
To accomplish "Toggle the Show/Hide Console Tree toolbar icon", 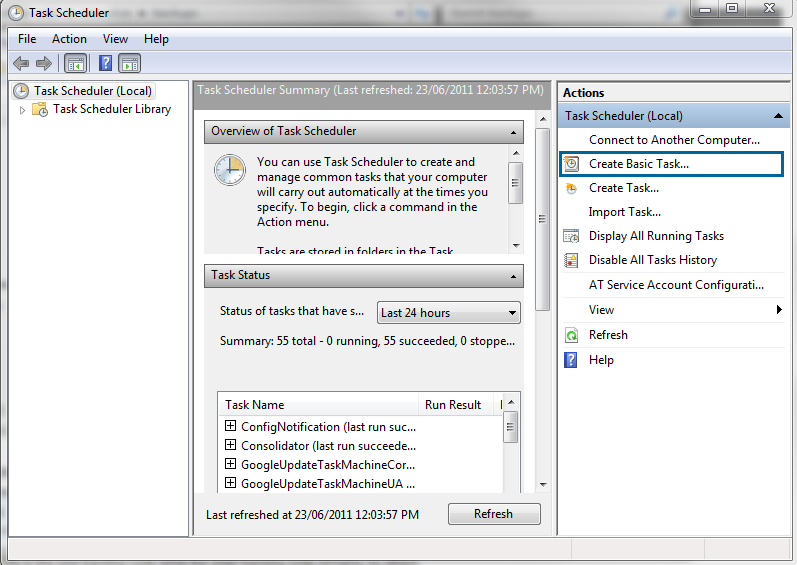I will click(x=76, y=64).
